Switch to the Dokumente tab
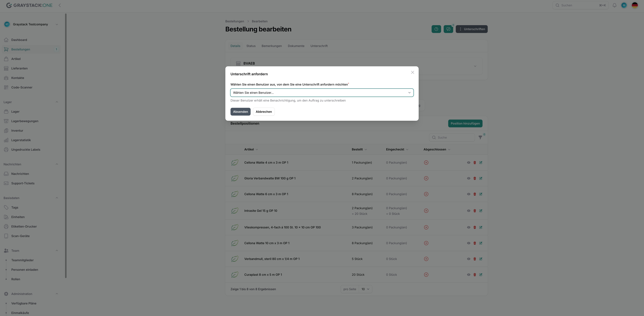Image resolution: width=644 pixels, height=316 pixels. (296, 46)
